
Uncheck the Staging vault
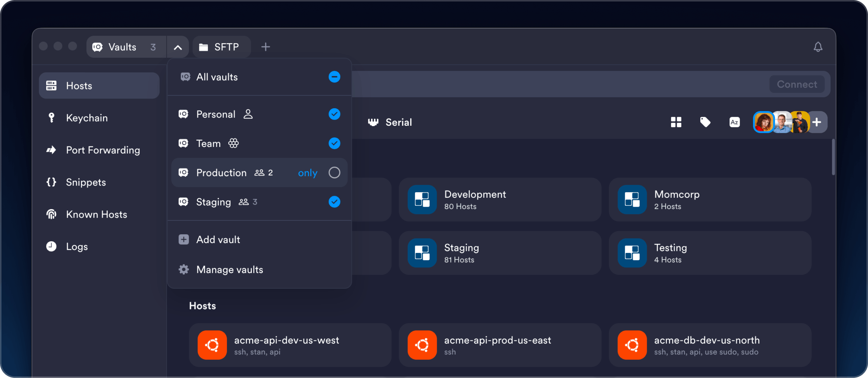pyautogui.click(x=334, y=202)
